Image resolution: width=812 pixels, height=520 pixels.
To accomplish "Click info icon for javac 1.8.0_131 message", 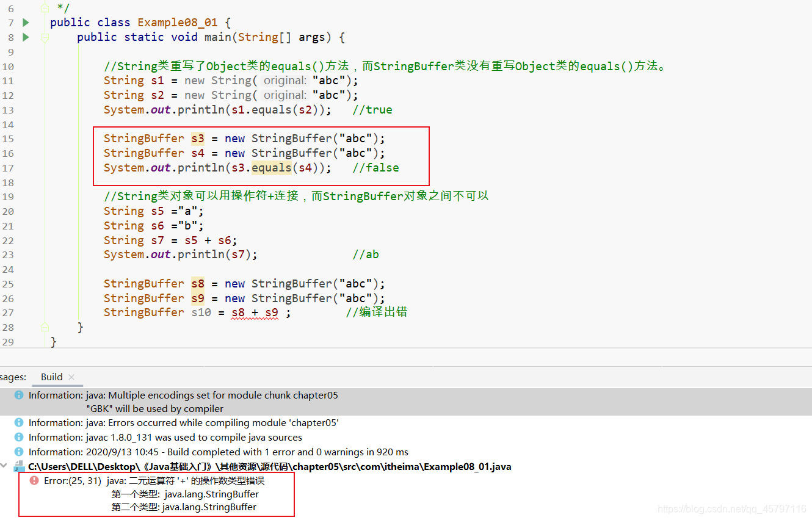I will click(19, 438).
